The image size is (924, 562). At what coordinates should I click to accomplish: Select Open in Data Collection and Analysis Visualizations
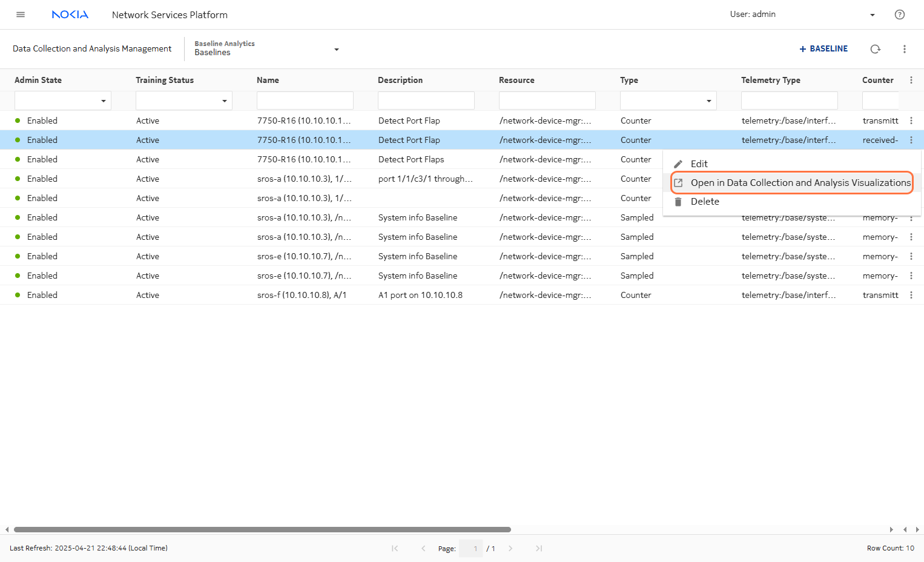coord(800,183)
